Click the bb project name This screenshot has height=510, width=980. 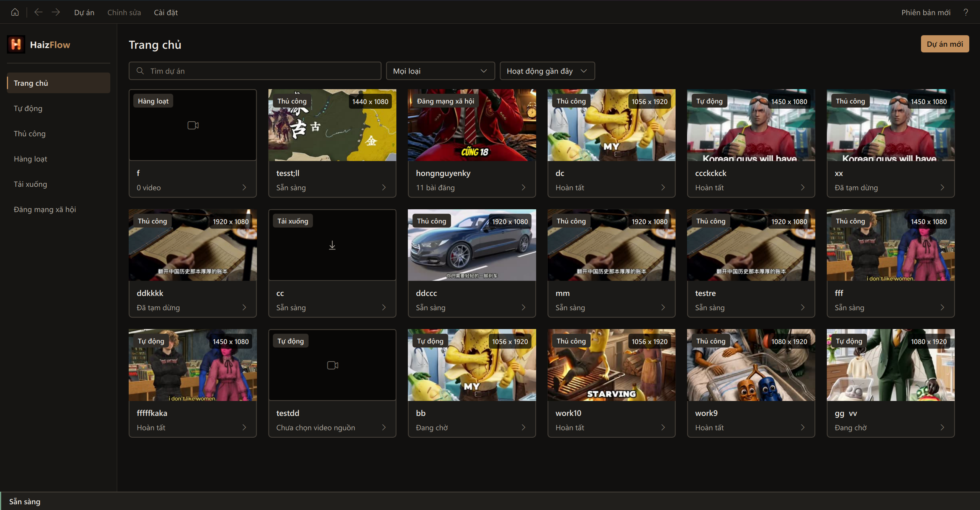(420, 413)
